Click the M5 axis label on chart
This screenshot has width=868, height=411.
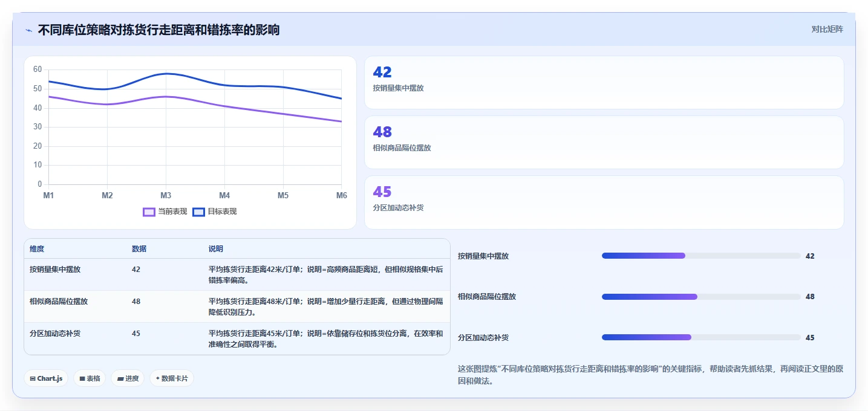point(283,195)
